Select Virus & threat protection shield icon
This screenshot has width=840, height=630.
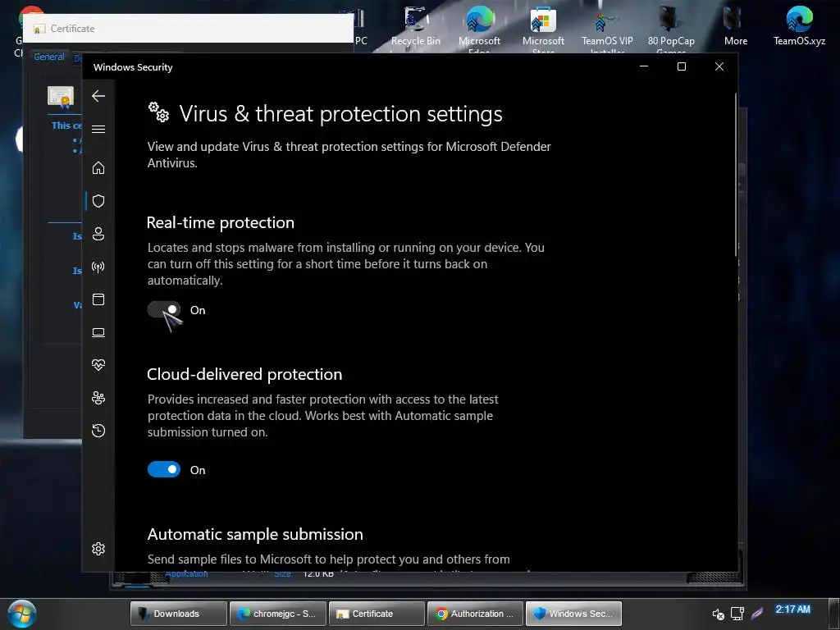click(98, 201)
